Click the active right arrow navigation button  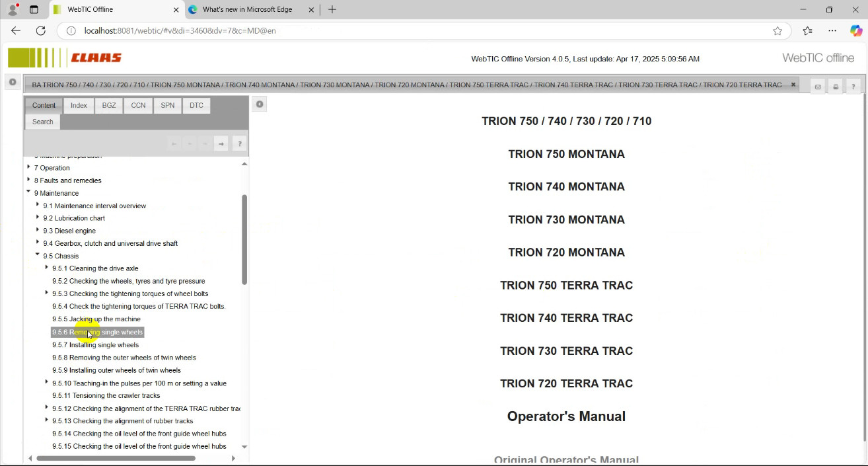click(x=221, y=143)
